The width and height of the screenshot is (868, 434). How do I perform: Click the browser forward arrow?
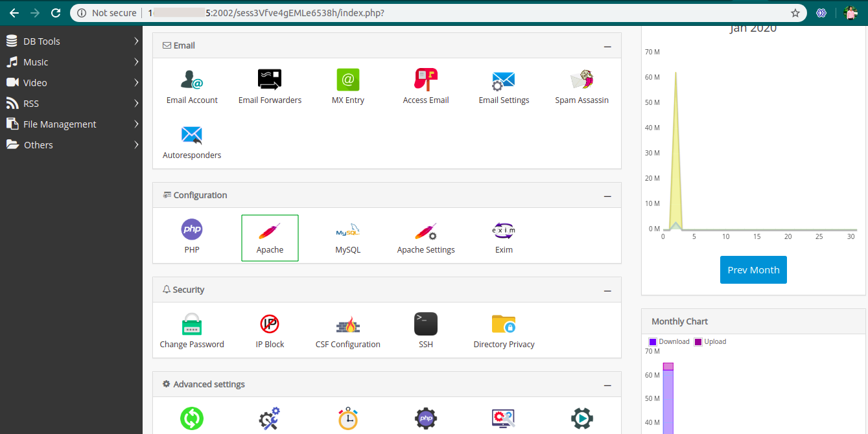[x=35, y=13]
